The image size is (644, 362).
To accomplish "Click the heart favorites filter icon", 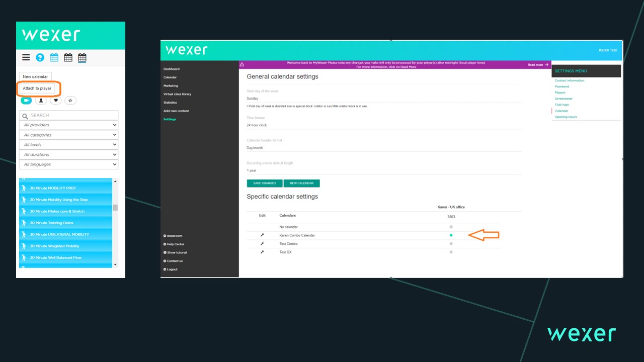I will tap(55, 101).
